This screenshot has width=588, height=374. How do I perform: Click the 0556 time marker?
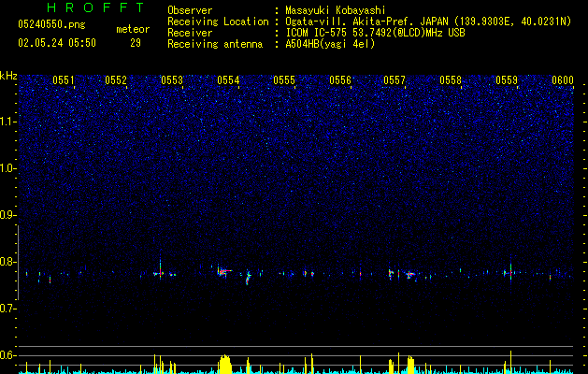340,80
